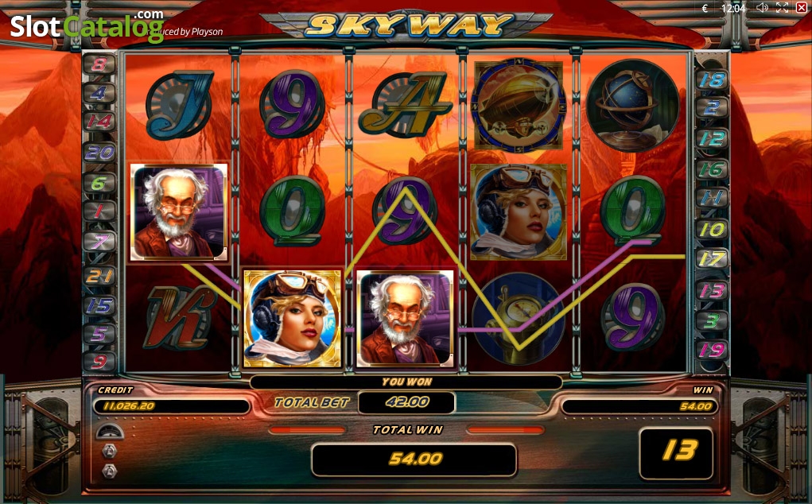The image size is (812, 504).
Task: Click the professor symbol on first reel
Action: click(179, 211)
